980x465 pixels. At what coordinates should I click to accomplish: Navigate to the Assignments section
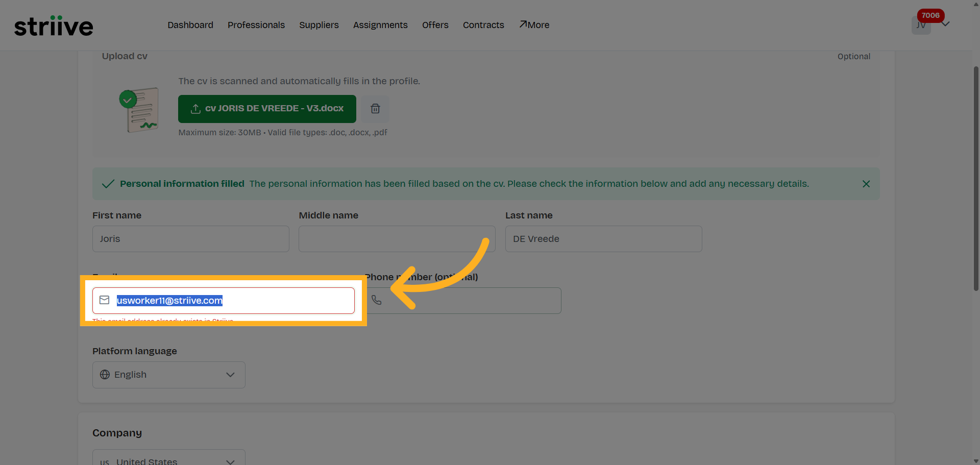(x=380, y=25)
